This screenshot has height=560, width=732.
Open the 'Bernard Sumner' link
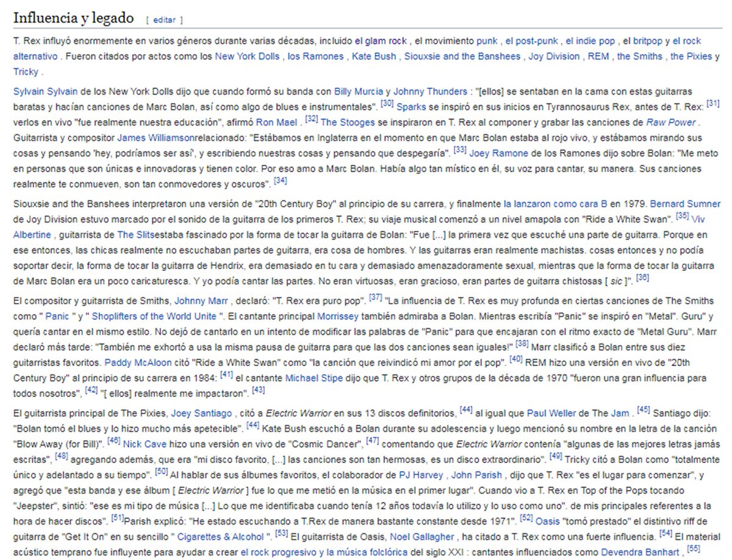[685, 204]
